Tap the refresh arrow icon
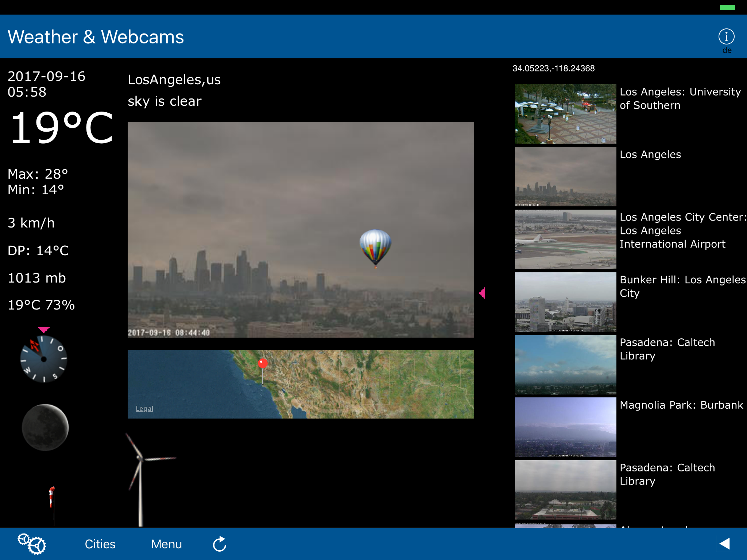 tap(220, 544)
